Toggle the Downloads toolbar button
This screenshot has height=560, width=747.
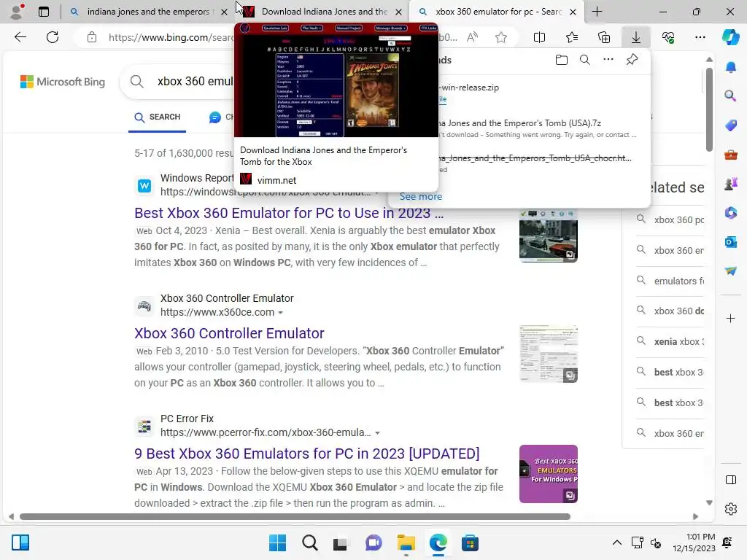tap(636, 37)
